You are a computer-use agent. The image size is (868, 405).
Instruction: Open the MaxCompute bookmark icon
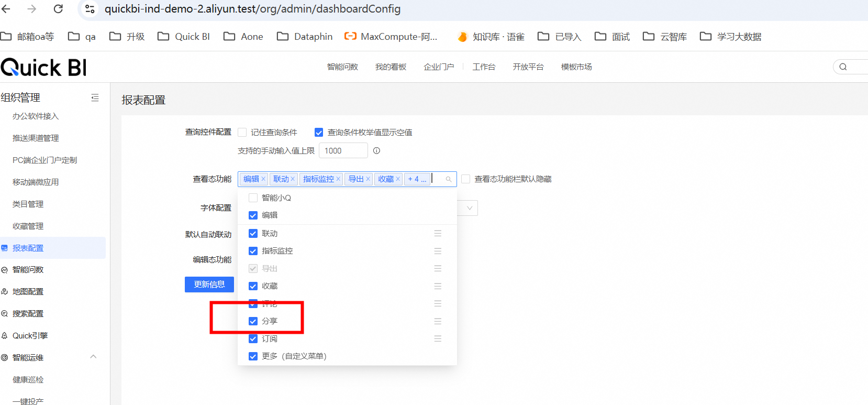pyautogui.click(x=350, y=37)
